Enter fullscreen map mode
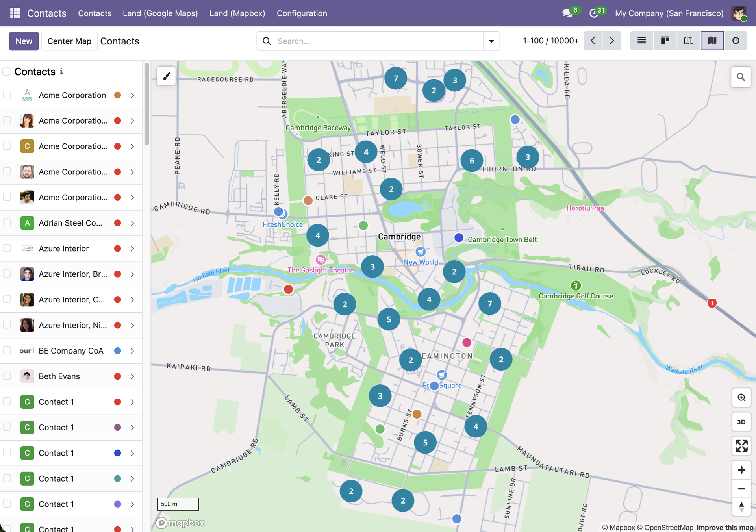 741,446
